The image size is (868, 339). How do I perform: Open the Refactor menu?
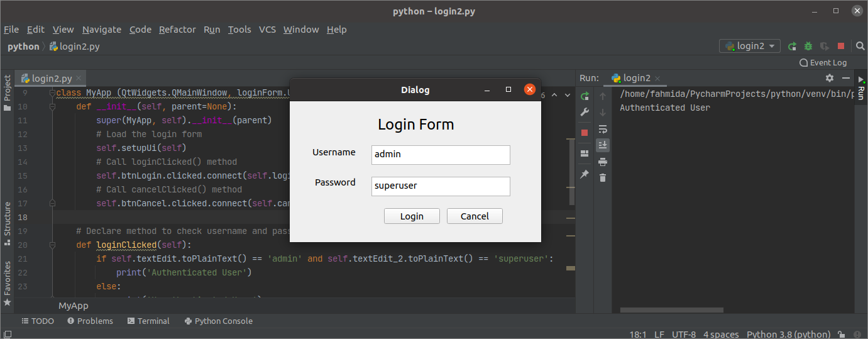point(177,30)
